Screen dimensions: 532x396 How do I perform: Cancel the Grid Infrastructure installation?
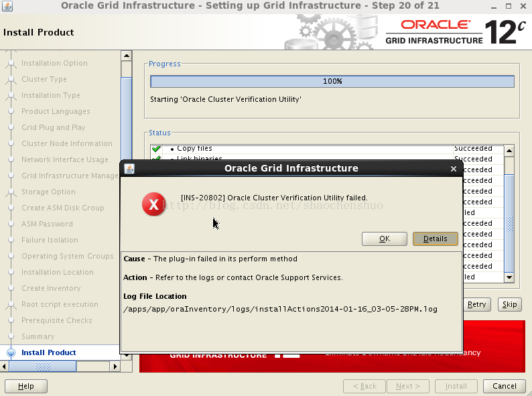tap(504, 386)
